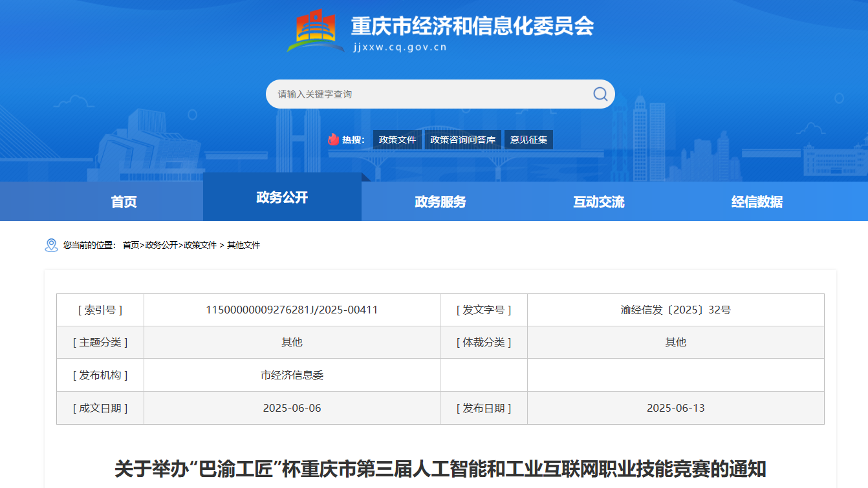Viewport: 868px width, 488px height.
Task: Open 政务公开 in the breadcrumb path
Action: point(161,246)
